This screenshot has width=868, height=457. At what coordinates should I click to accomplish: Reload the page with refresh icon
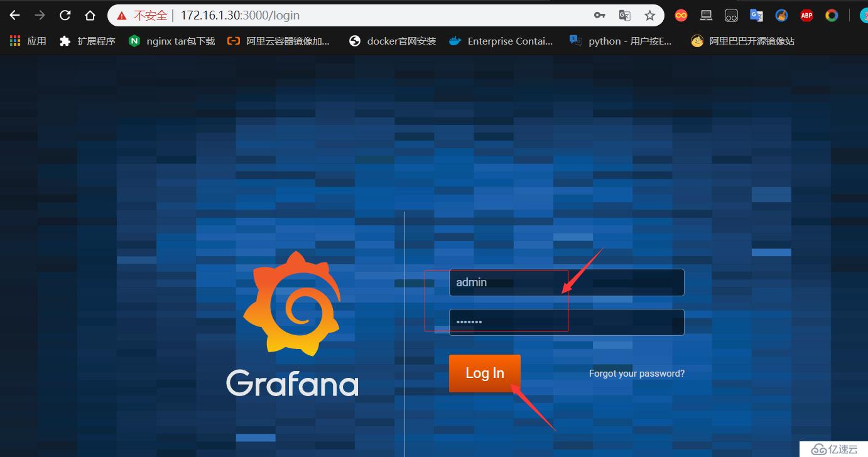(x=65, y=15)
